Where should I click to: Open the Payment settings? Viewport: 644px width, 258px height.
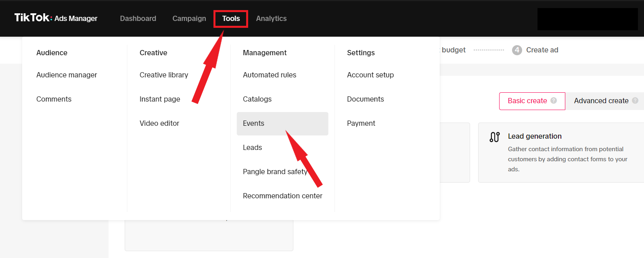click(361, 123)
